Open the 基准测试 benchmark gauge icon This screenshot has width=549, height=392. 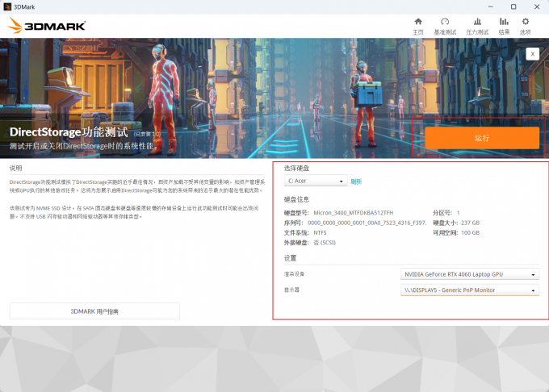coord(445,26)
